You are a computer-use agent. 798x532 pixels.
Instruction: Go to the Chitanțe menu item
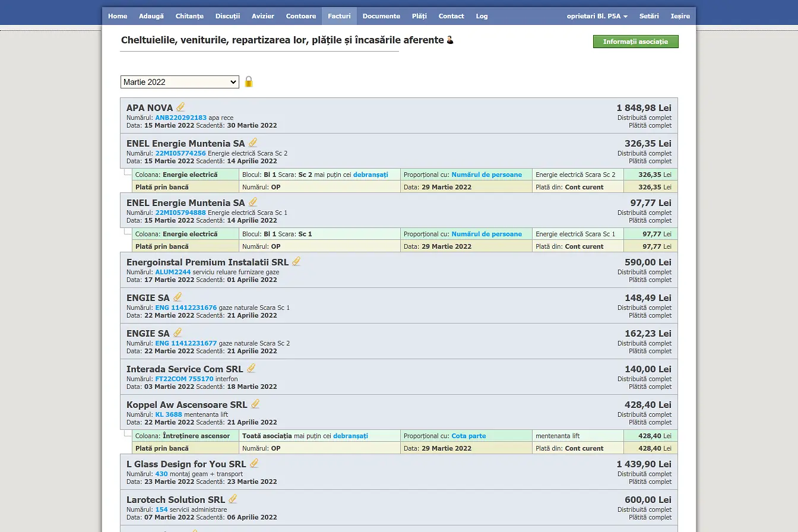(x=189, y=16)
